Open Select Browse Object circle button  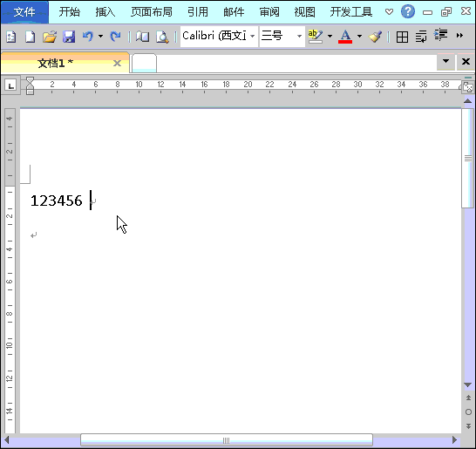pos(468,412)
